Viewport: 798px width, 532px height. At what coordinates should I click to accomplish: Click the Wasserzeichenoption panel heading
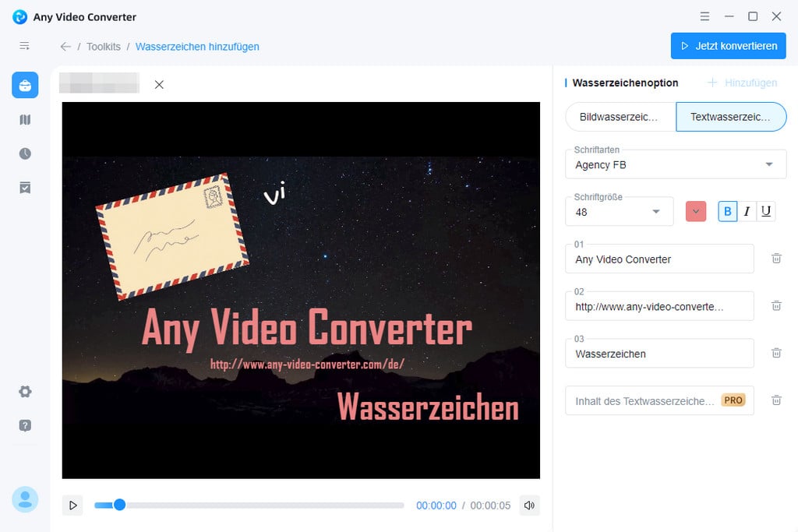point(625,83)
